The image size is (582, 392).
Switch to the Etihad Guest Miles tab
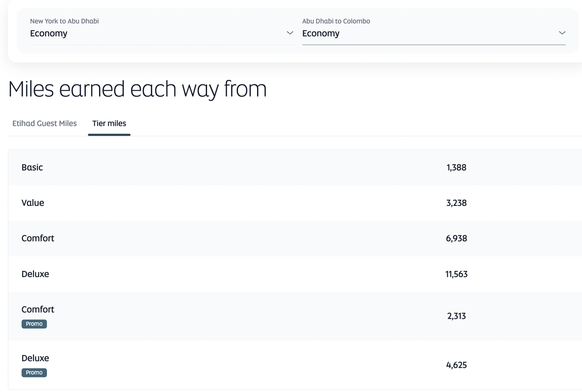(x=45, y=124)
